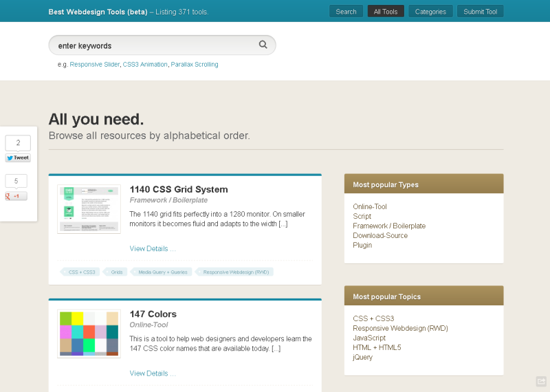The height and width of the screenshot is (392, 550).
Task: Click Online-Tool type under 147 Colors
Action: pyautogui.click(x=148, y=325)
